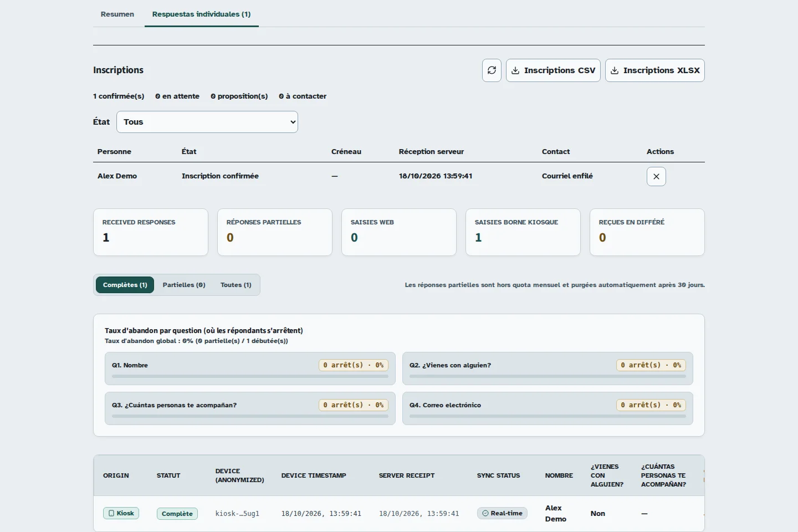Select the Saisies Web stat card
The height and width of the screenshot is (532, 798).
[x=399, y=232]
